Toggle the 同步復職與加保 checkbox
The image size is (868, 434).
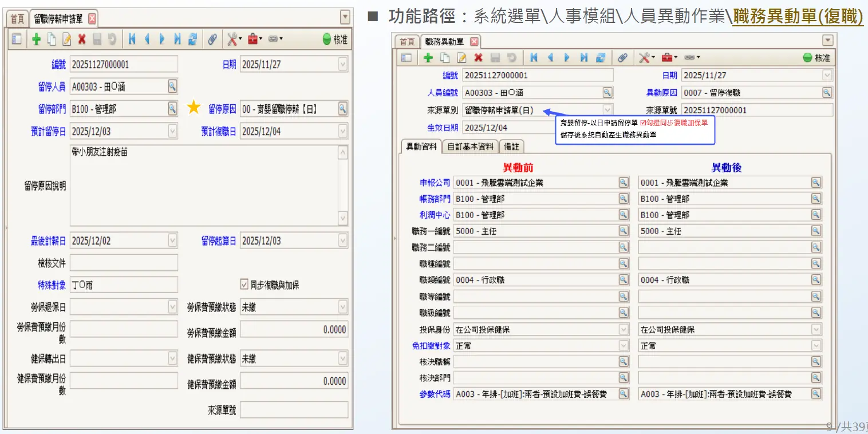(244, 285)
